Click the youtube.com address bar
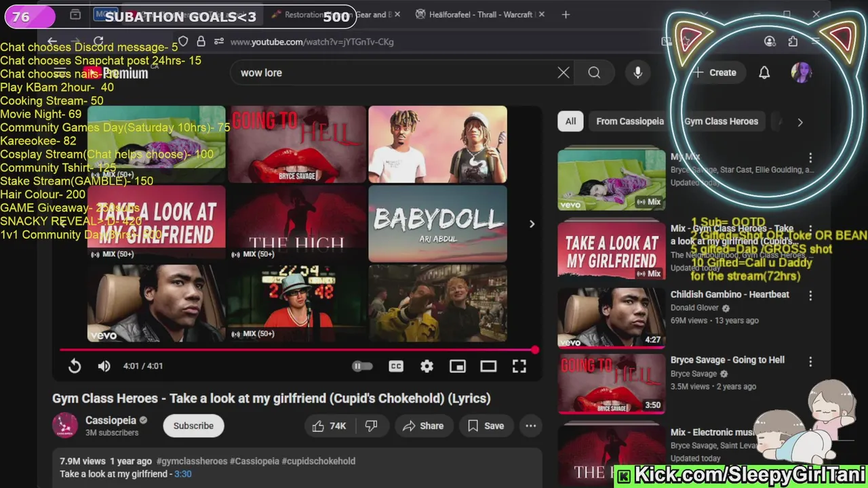Viewport: 868px width, 488px height. click(434, 42)
